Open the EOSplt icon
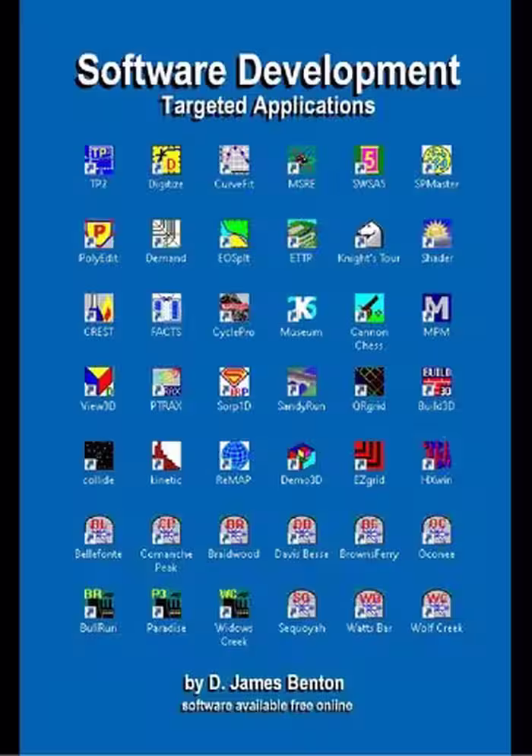Viewport: 532px width, 756px height. [x=234, y=233]
